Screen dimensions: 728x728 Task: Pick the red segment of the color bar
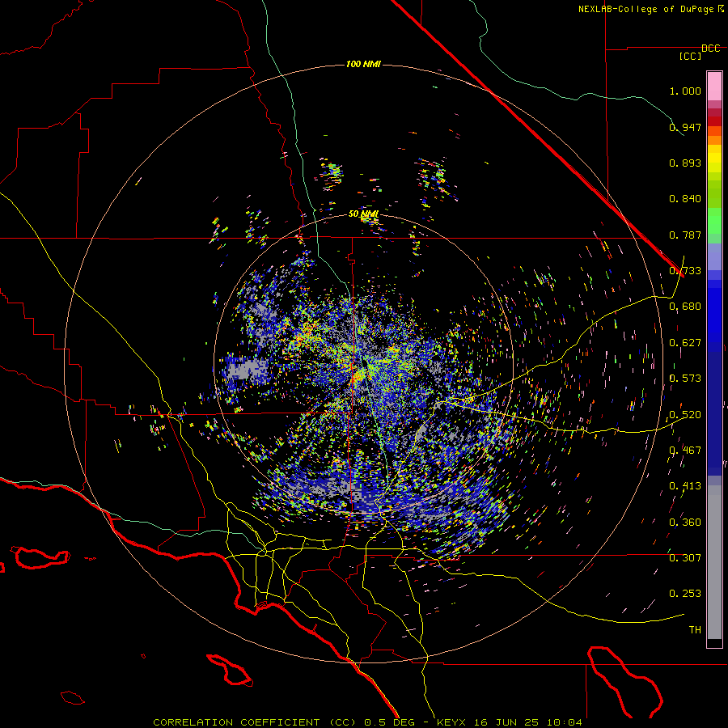(x=714, y=121)
